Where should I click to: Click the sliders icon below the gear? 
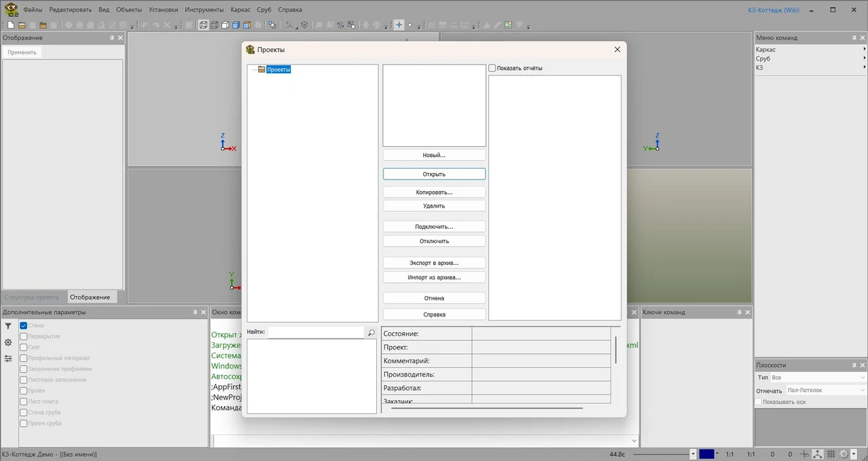tap(8, 358)
